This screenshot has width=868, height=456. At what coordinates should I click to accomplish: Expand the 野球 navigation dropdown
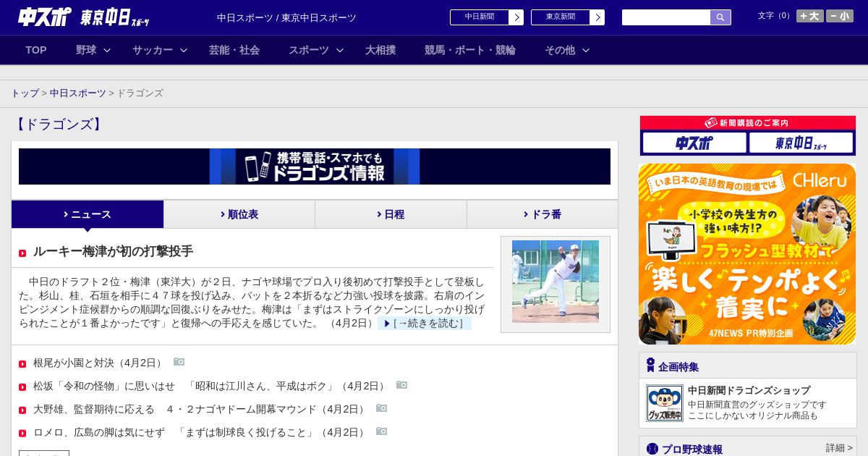(x=93, y=50)
